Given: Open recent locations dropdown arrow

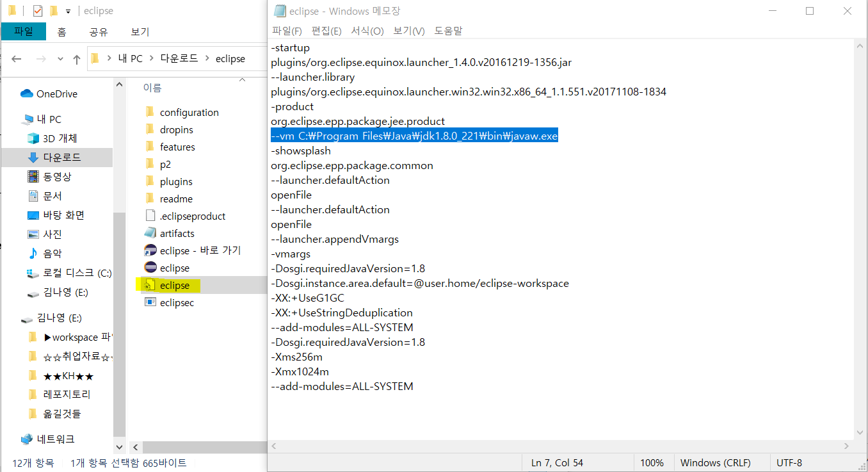Looking at the screenshot, I should point(60,59).
